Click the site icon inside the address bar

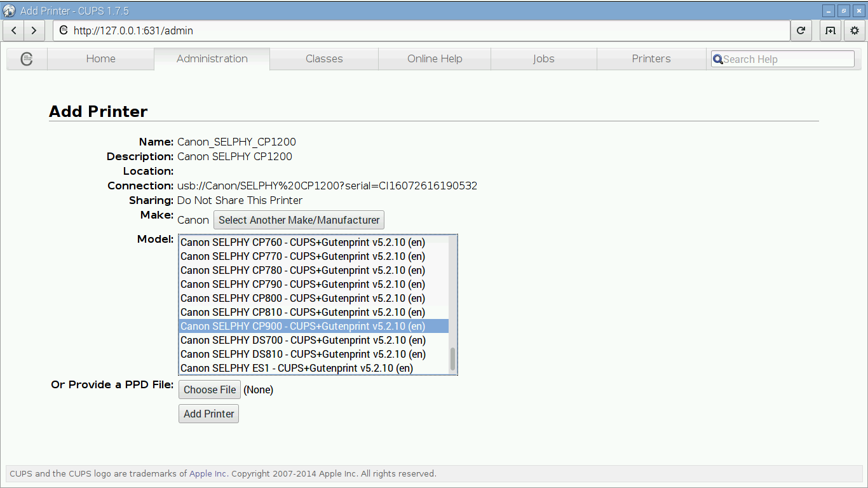64,30
